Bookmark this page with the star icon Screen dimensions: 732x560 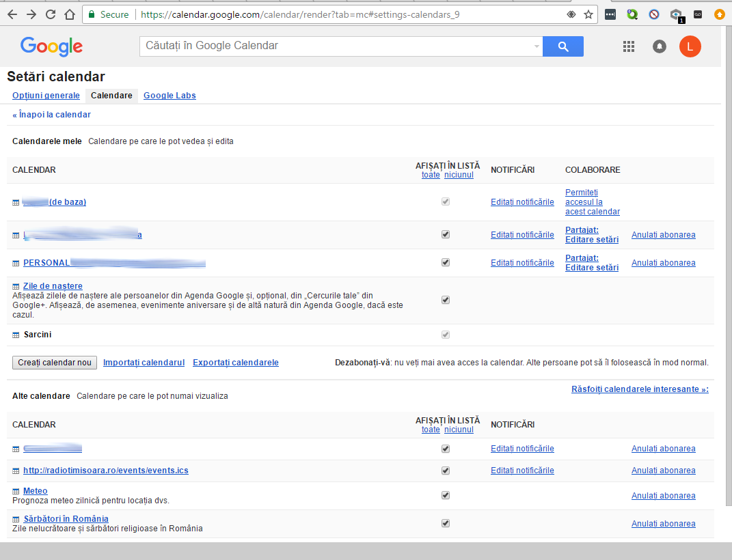(x=588, y=14)
